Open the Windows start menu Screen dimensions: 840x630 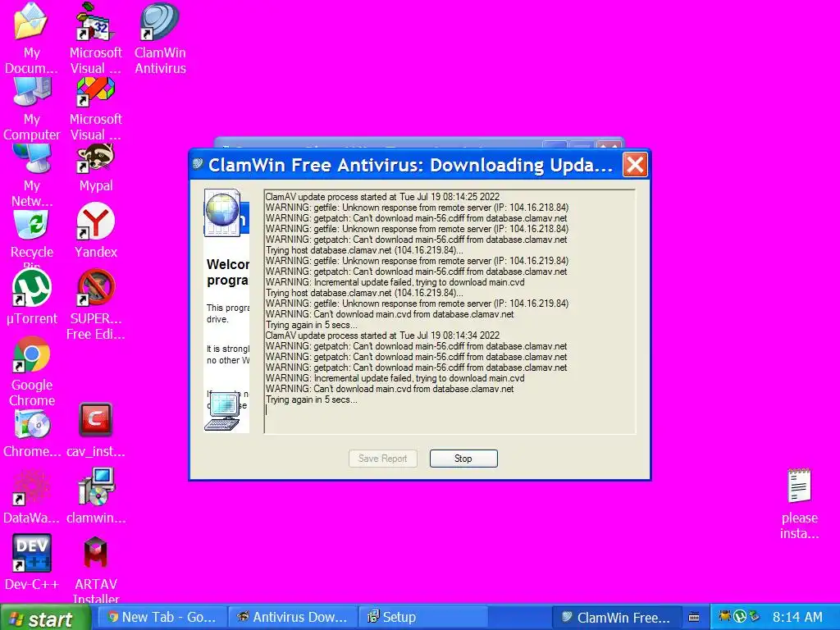click(45, 618)
